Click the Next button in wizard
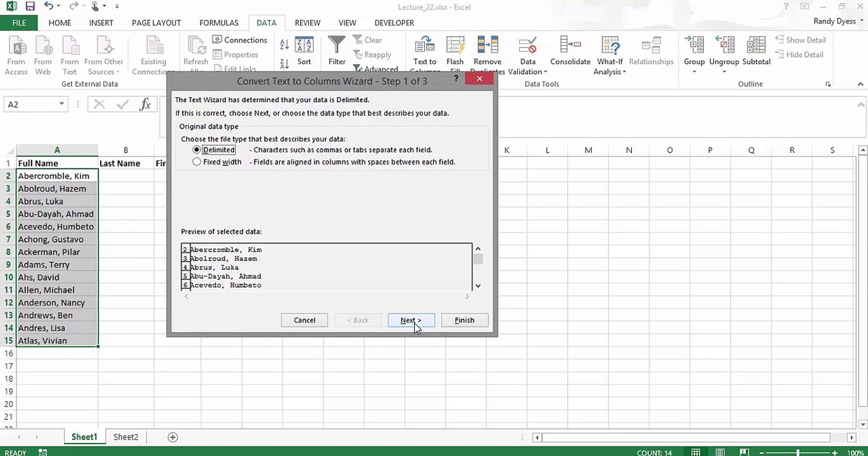Viewport: 868px width, 456px height. coord(411,320)
